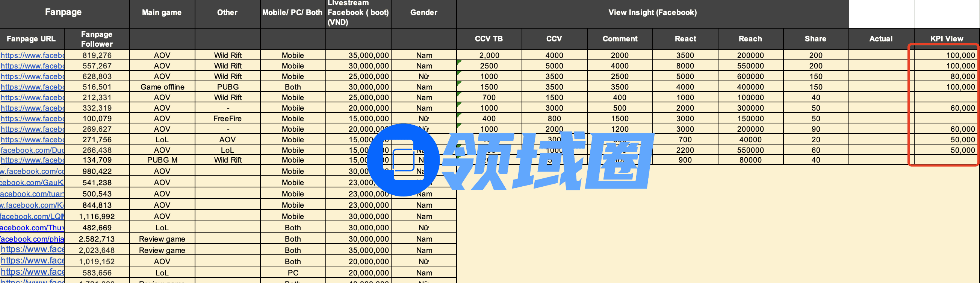980x283 pixels.
Task: Open fanpage link with 819,276 followers
Action: tap(32, 55)
